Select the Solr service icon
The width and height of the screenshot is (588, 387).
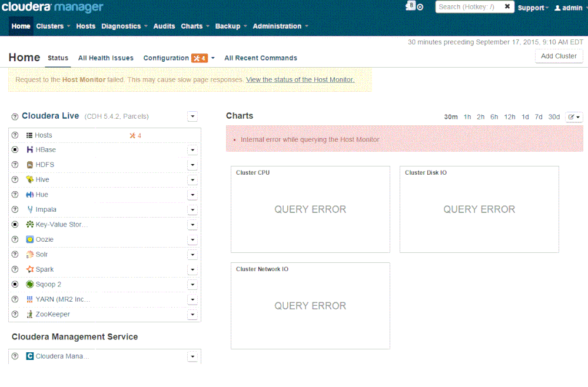(x=30, y=254)
